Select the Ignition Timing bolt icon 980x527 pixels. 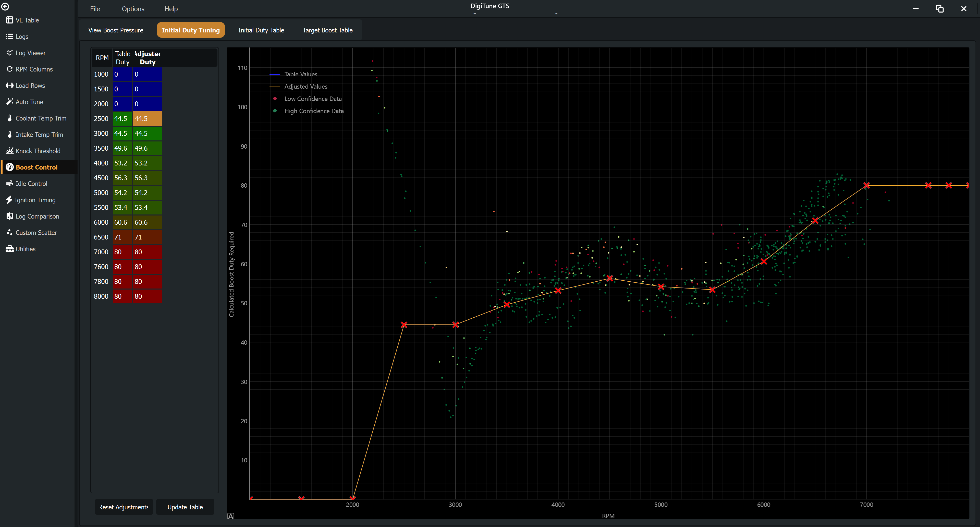pos(9,200)
